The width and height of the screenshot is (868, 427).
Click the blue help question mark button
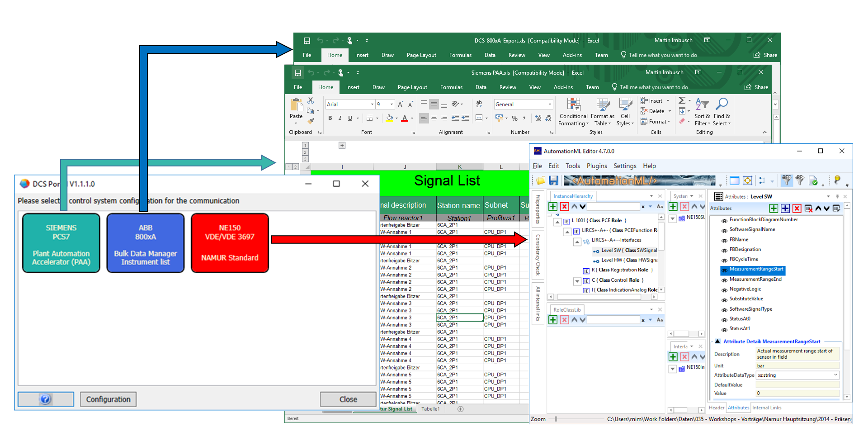coord(45,399)
